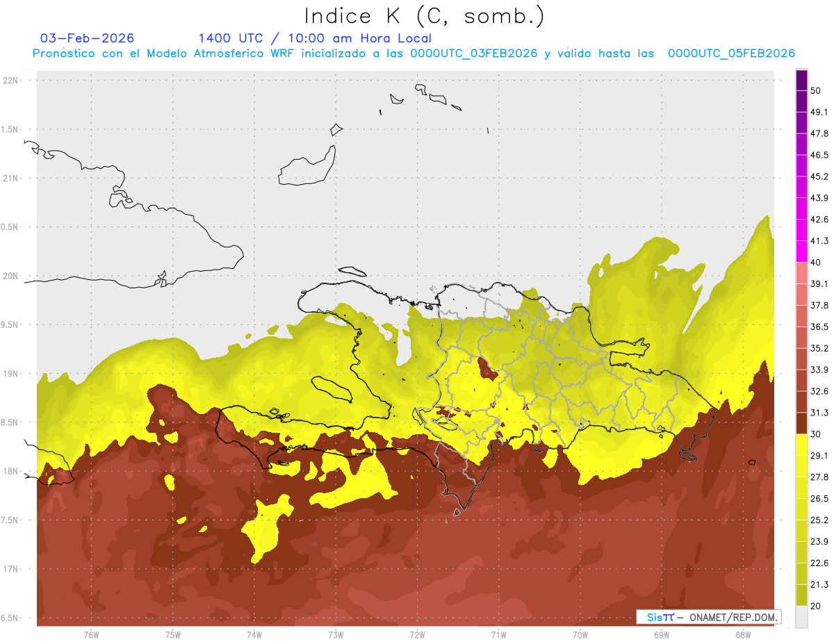Pick the gray colorbar segment below 20

[802, 616]
